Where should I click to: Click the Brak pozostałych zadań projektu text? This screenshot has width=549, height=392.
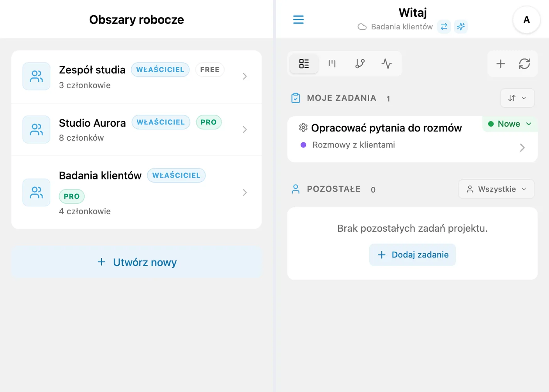413,228
